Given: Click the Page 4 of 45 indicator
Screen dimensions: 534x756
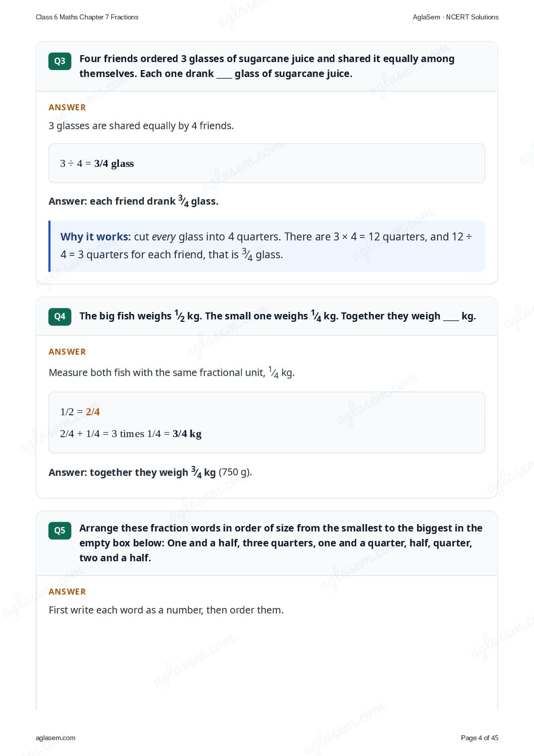Looking at the screenshot, I should point(479,738).
